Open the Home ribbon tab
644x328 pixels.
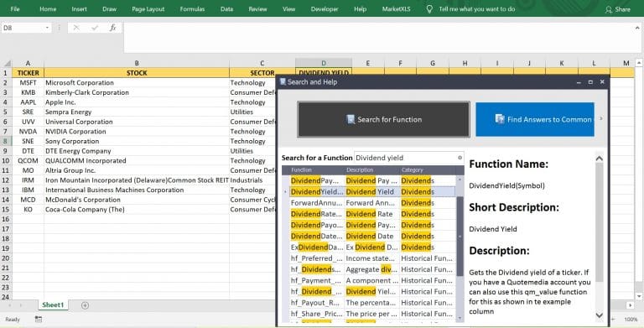click(48, 9)
